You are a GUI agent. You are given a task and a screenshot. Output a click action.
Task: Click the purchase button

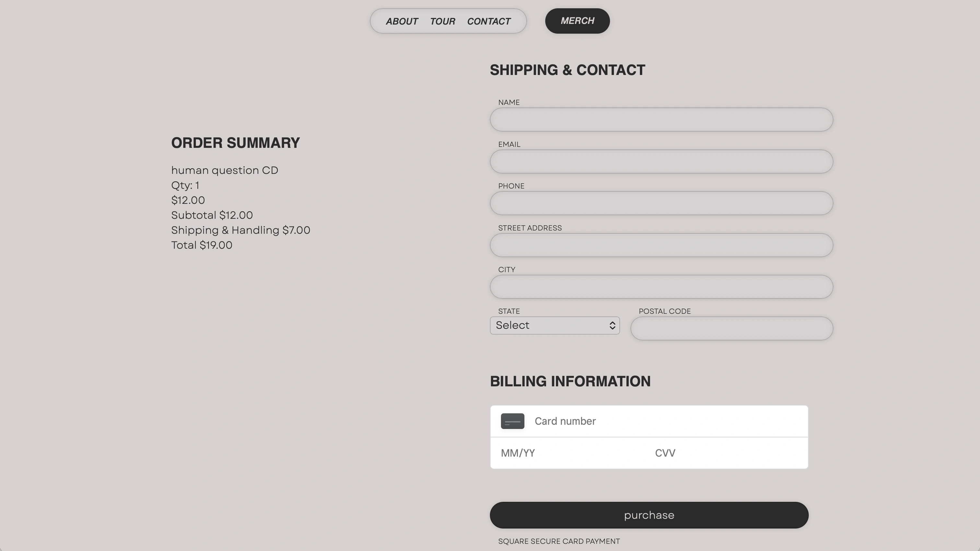[x=649, y=515]
